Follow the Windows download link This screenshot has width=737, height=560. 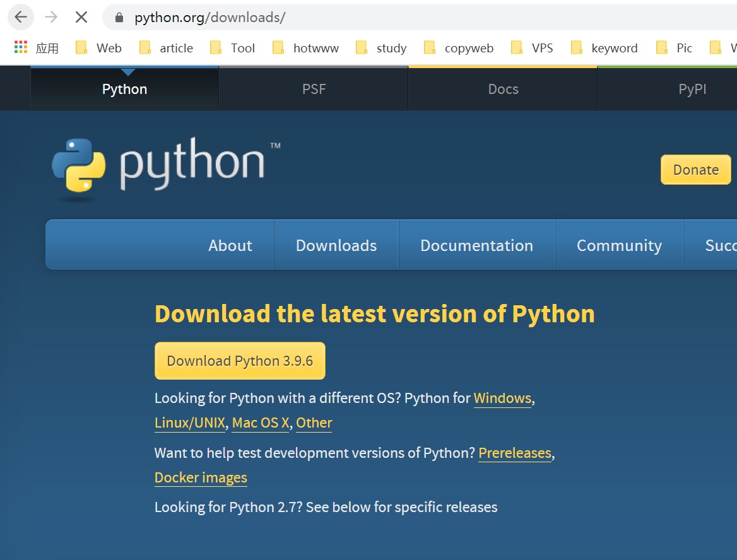click(x=502, y=398)
